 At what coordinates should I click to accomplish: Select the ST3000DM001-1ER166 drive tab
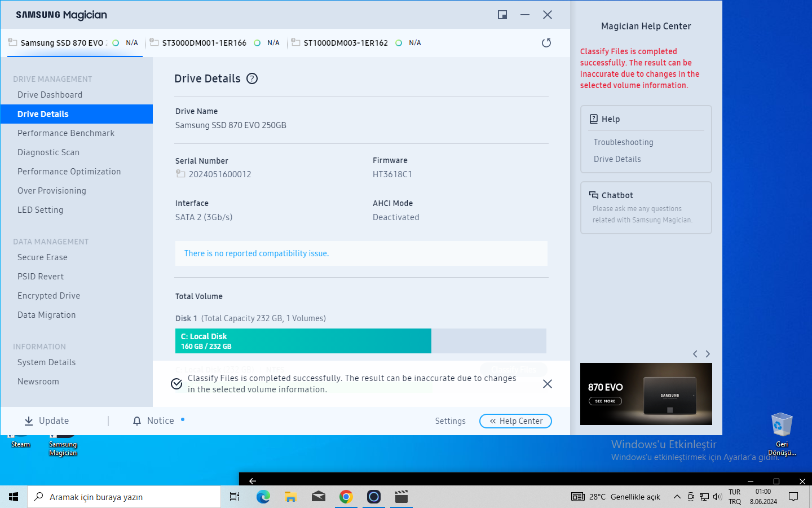(215, 43)
